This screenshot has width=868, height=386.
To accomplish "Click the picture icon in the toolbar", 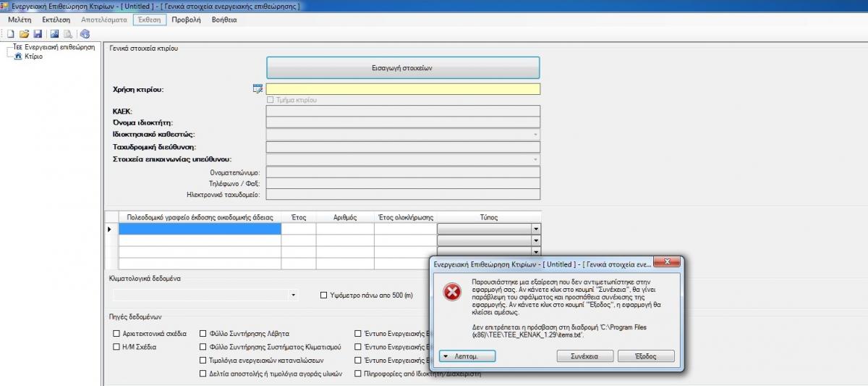I will [54, 34].
